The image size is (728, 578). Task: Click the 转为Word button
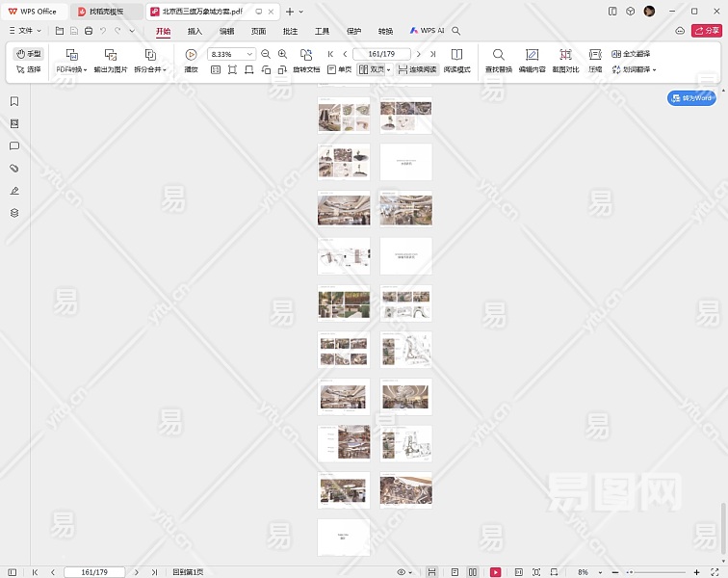point(691,98)
